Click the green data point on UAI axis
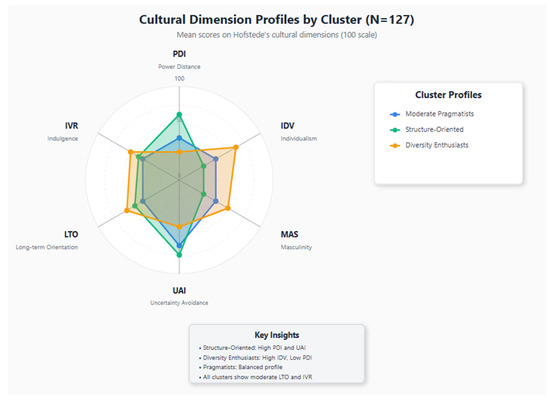The height and width of the screenshot is (400, 550). click(x=179, y=255)
